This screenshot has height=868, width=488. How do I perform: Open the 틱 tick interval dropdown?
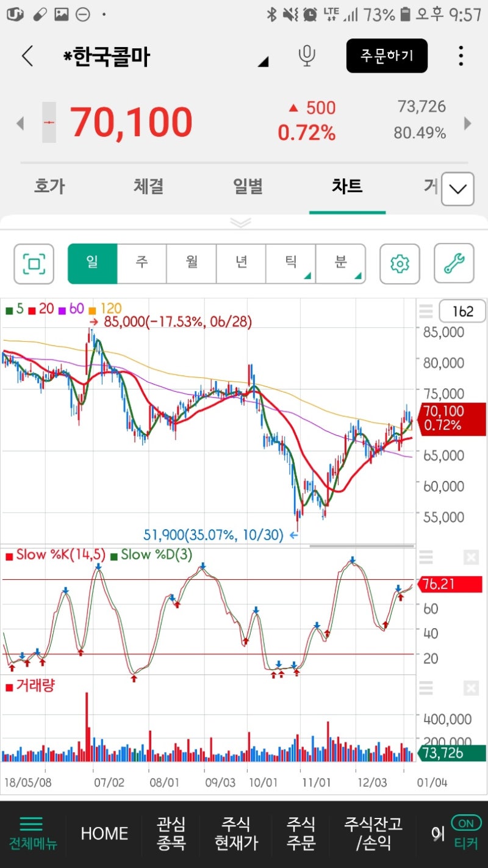tap(291, 264)
